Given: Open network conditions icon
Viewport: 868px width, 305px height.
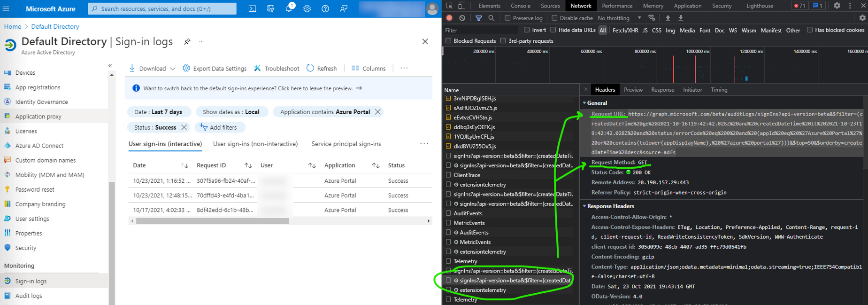Looking at the screenshot, I should pos(652,18).
